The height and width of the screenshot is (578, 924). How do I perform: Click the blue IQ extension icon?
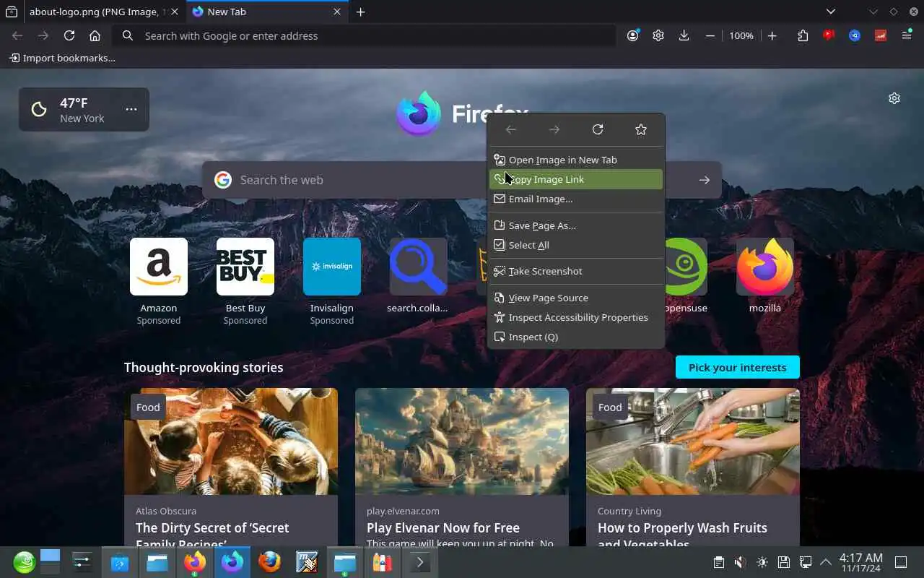coord(855,35)
